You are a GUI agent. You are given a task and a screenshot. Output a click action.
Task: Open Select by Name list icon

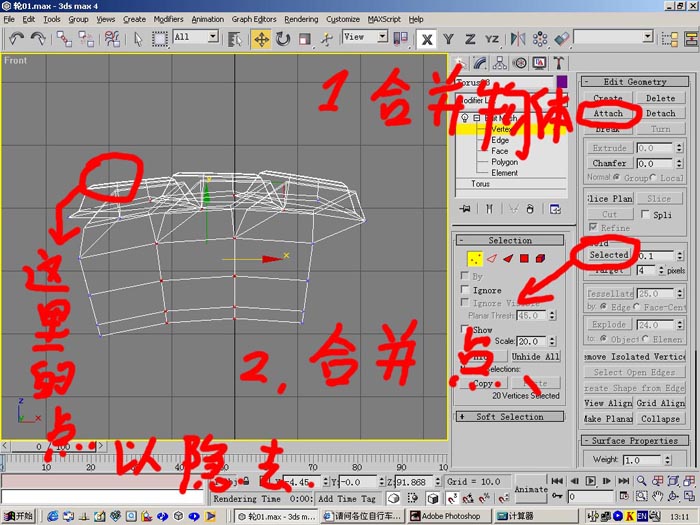pyautogui.click(x=234, y=39)
